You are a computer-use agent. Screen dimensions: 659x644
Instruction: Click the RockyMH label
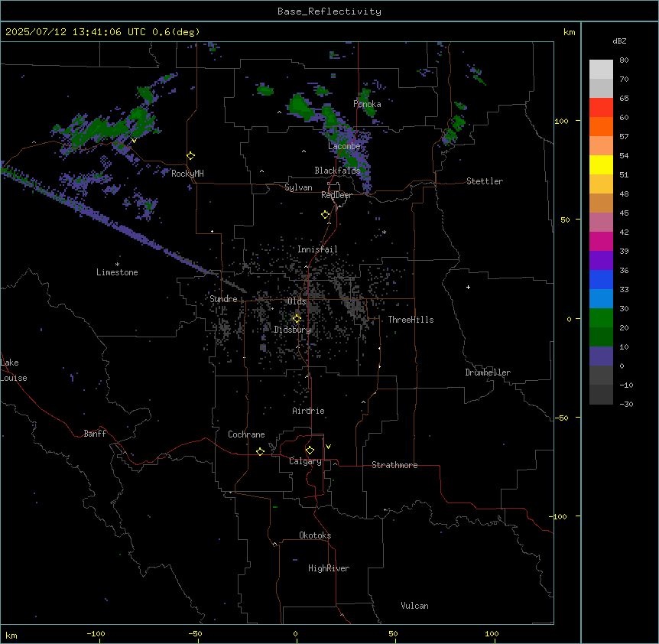coord(187,174)
